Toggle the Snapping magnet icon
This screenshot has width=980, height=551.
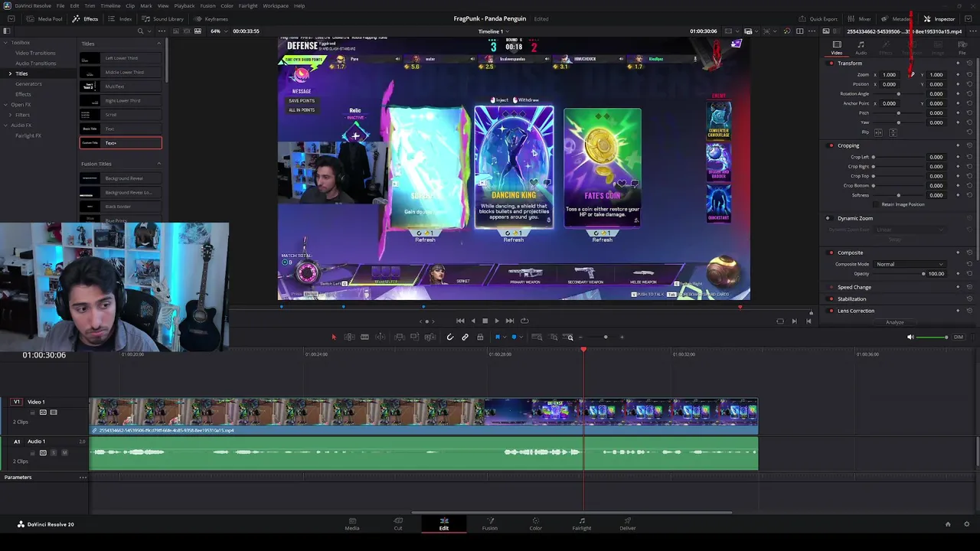pos(449,337)
